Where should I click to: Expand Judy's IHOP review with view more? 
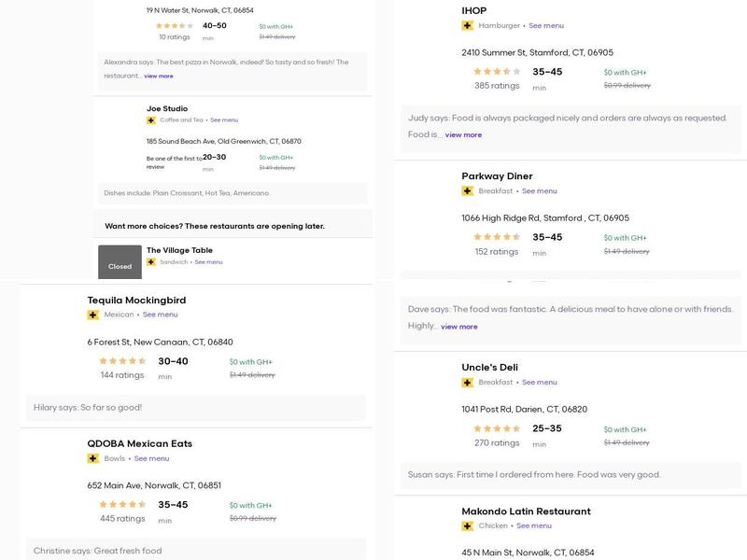tap(463, 135)
